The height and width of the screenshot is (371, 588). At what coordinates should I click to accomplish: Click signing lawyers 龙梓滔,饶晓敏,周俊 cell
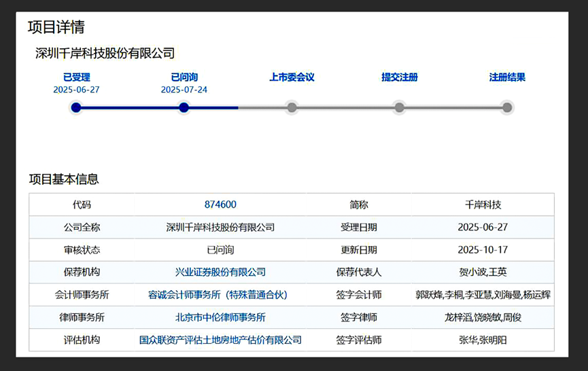coord(483,317)
